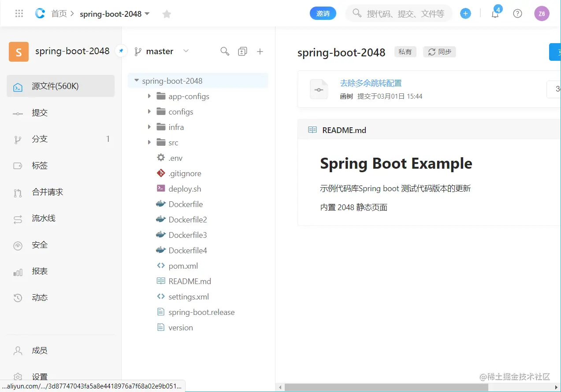561x392 pixels.
Task: Open README.md in file tree
Action: point(190,281)
